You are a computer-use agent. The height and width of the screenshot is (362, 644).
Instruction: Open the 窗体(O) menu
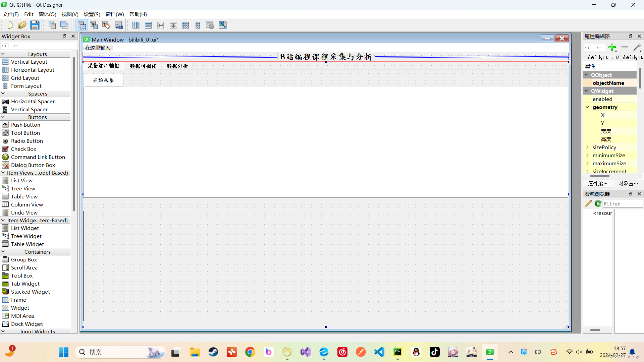[48, 14]
